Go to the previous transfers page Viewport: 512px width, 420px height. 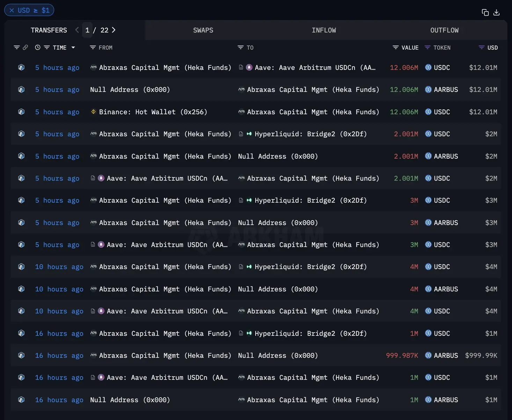click(x=77, y=30)
